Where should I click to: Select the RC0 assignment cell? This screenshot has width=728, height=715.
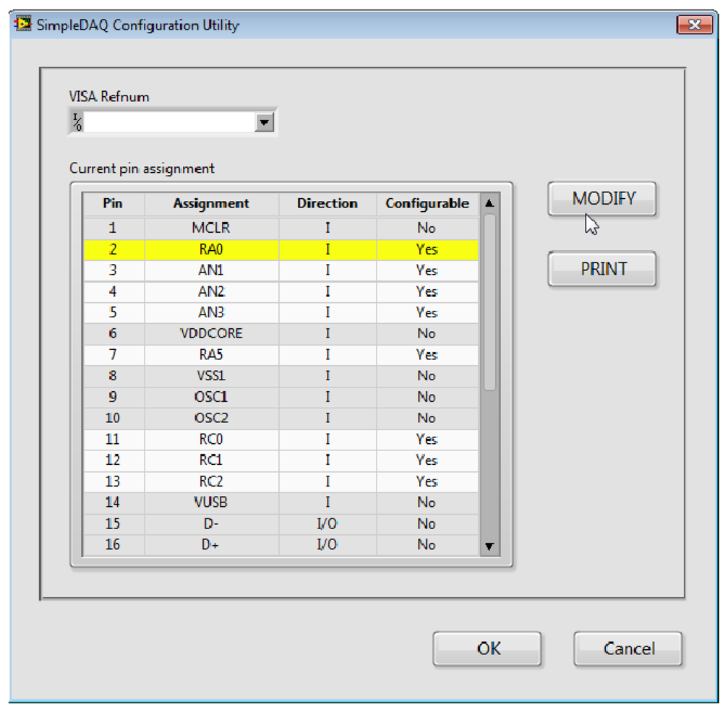click(212, 440)
